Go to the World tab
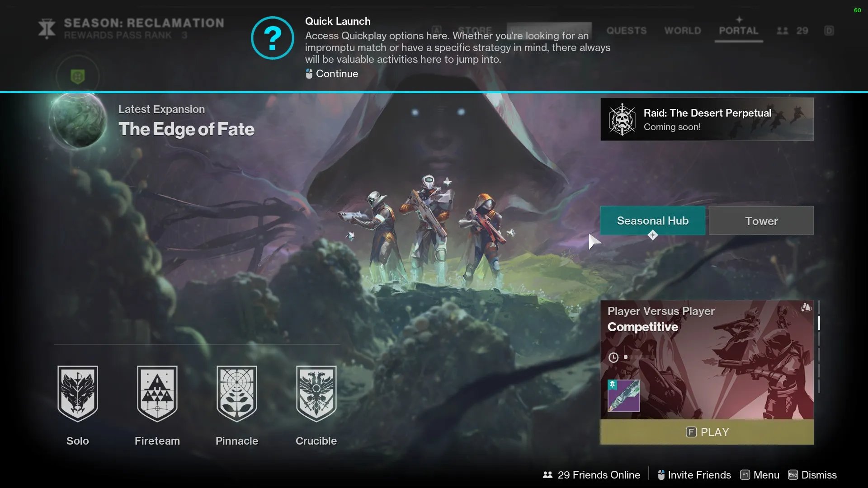This screenshot has width=868, height=488. pos(682,31)
